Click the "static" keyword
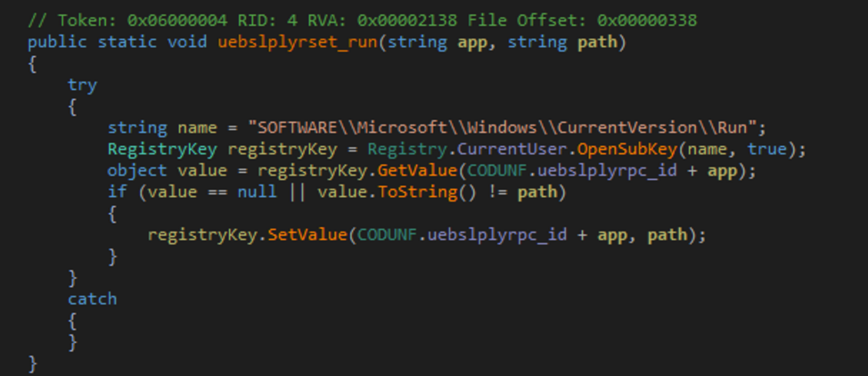 coord(127,43)
